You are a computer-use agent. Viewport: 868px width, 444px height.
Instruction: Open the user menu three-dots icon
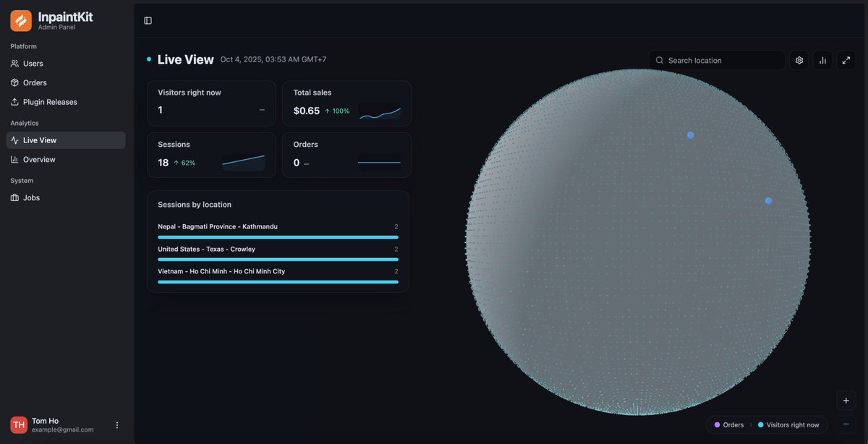(x=117, y=425)
